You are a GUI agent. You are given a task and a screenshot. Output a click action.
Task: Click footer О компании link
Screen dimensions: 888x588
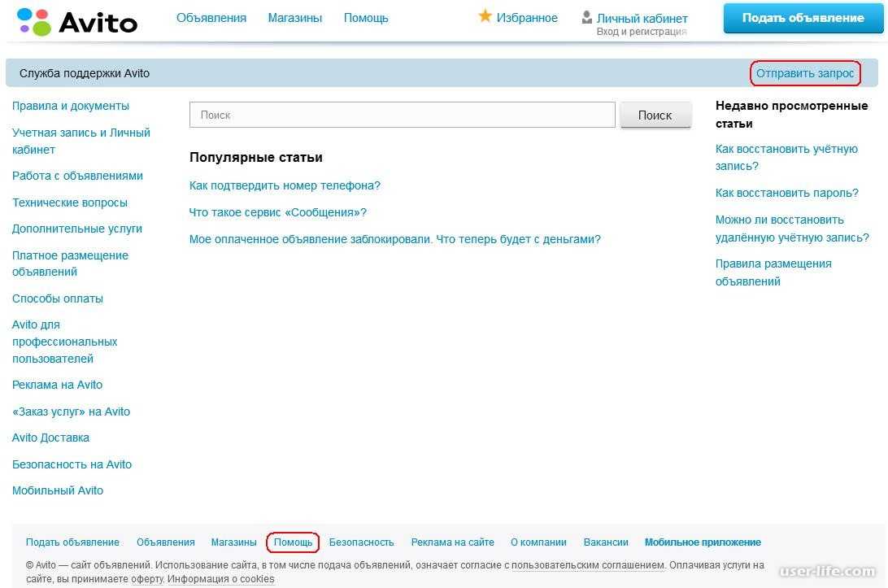click(x=538, y=542)
